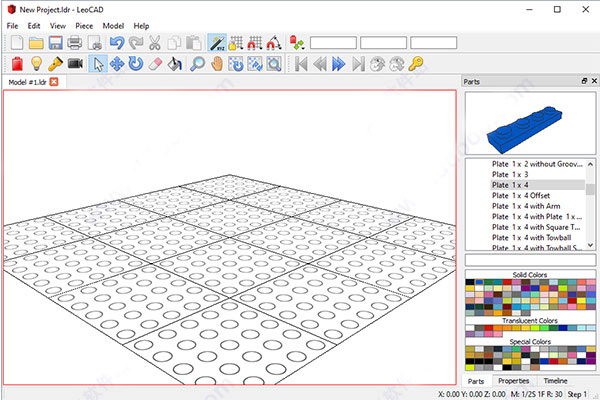Enable the Select pointer tool
Viewport: 600px width, 400px height.
[x=99, y=64]
